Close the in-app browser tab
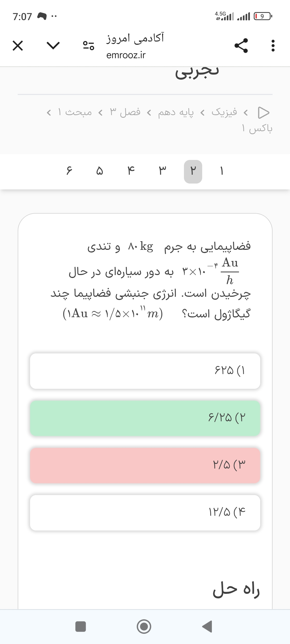Viewport: 290px width, 644px height. (18, 46)
